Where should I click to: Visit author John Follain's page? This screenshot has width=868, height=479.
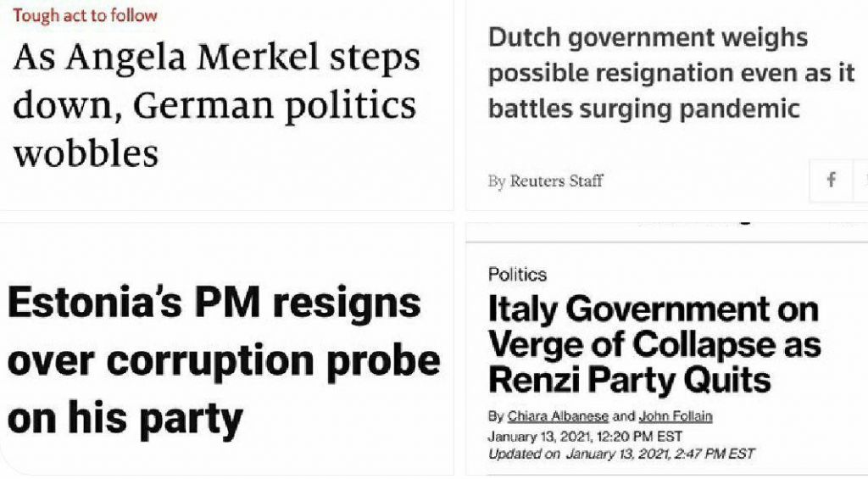pyautogui.click(x=676, y=416)
